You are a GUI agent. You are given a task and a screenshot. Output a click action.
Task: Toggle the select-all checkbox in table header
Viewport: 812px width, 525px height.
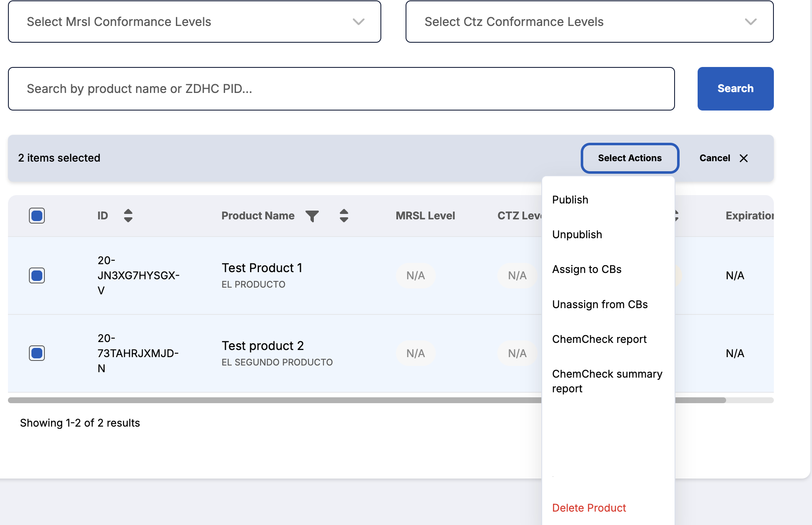pos(37,216)
